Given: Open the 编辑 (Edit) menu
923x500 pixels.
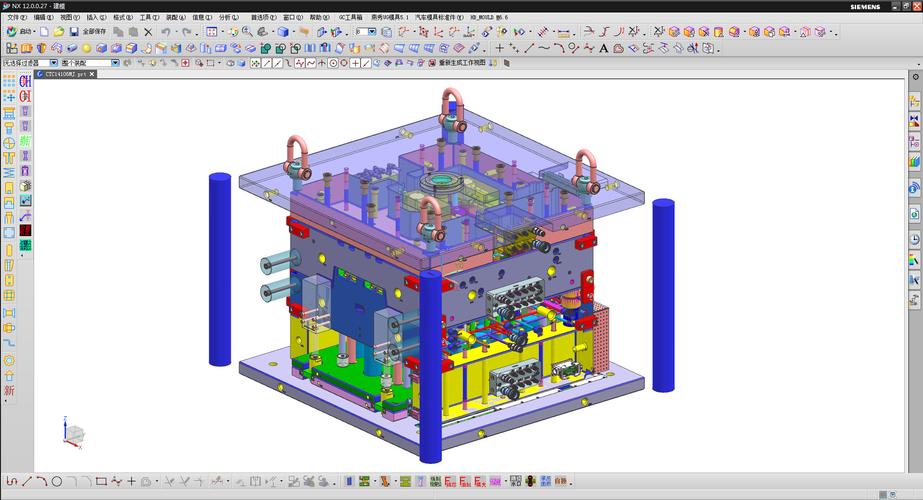Looking at the screenshot, I should click(44, 18).
